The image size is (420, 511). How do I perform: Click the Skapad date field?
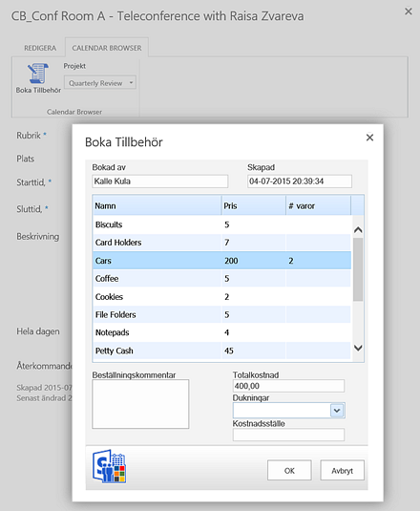pyautogui.click(x=300, y=181)
